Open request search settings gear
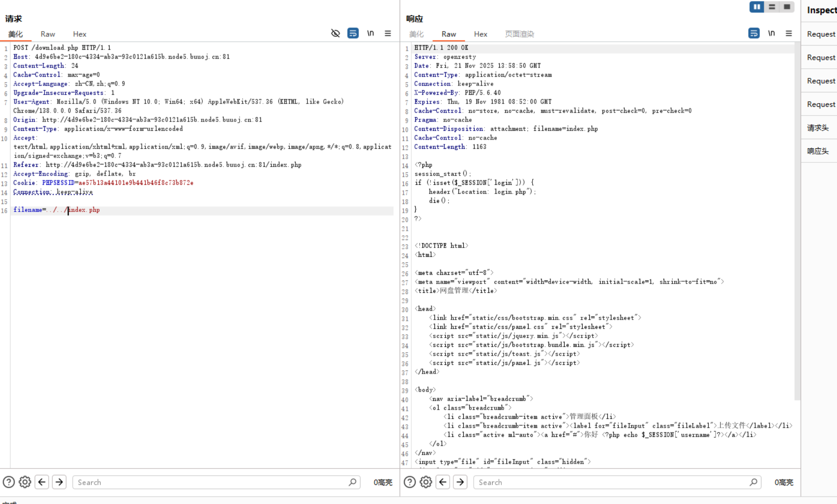This screenshot has height=504, width=837. click(25, 482)
